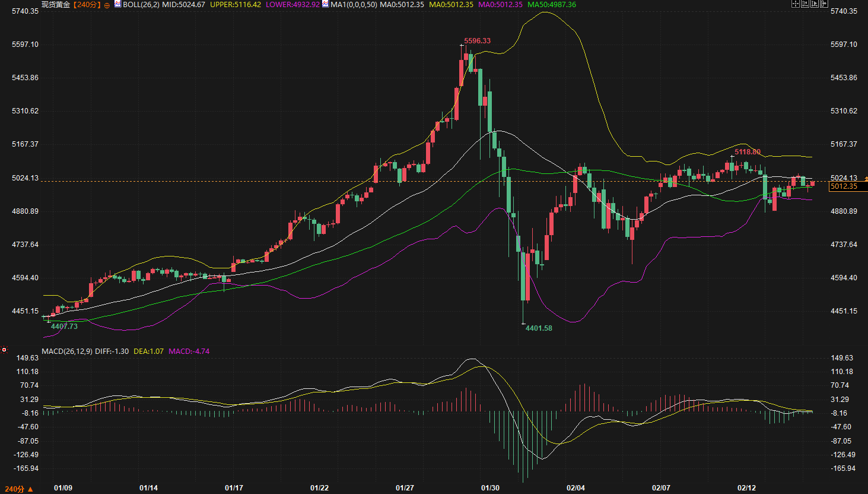868x494 pixels.
Task: Open the BOLL indicator chart icon
Action: [117, 4]
